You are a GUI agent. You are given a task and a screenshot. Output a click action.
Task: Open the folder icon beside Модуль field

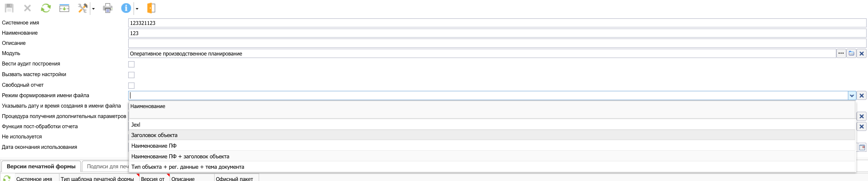[x=851, y=53]
